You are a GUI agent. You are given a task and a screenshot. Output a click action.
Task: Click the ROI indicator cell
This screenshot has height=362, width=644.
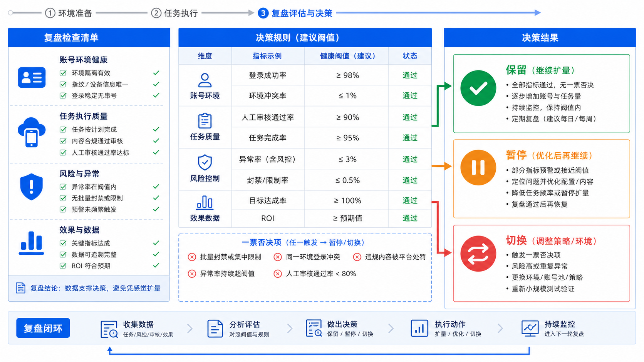(x=268, y=219)
